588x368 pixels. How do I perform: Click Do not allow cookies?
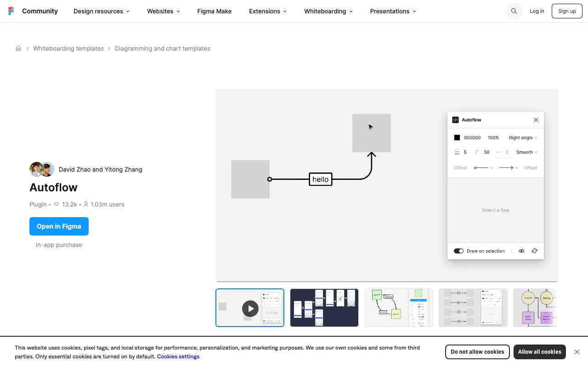tap(477, 352)
